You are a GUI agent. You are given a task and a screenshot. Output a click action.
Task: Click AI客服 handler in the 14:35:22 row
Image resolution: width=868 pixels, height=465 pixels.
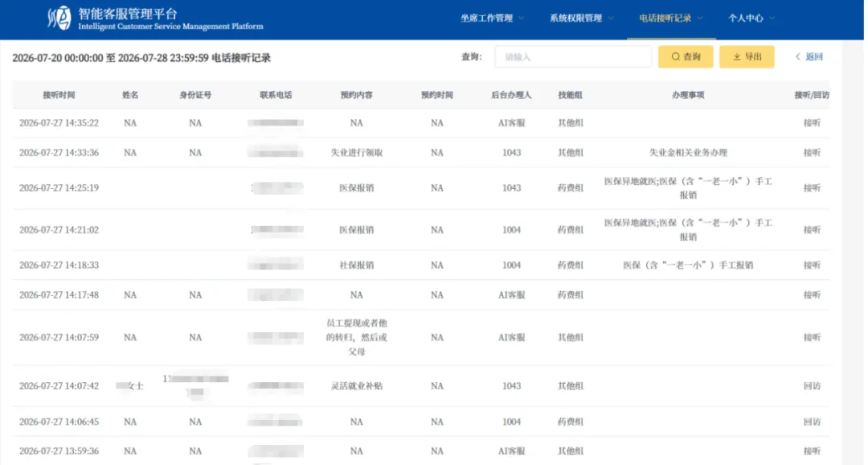pos(511,123)
